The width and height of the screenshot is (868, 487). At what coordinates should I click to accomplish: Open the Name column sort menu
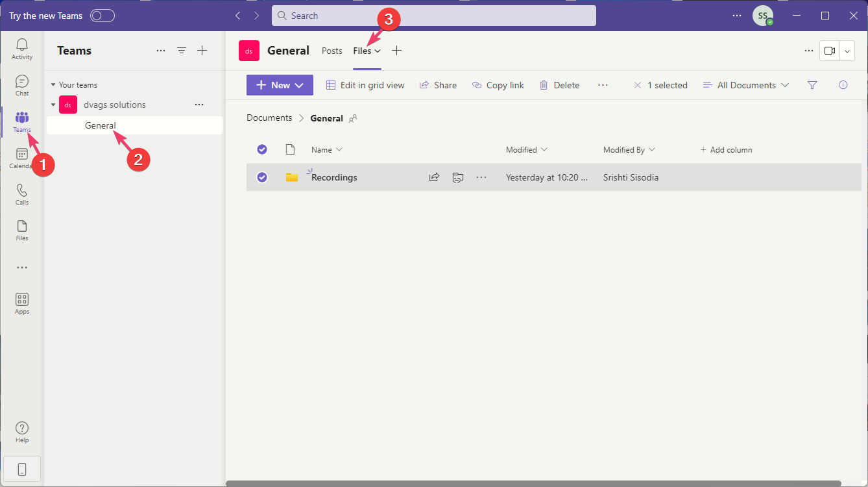327,150
